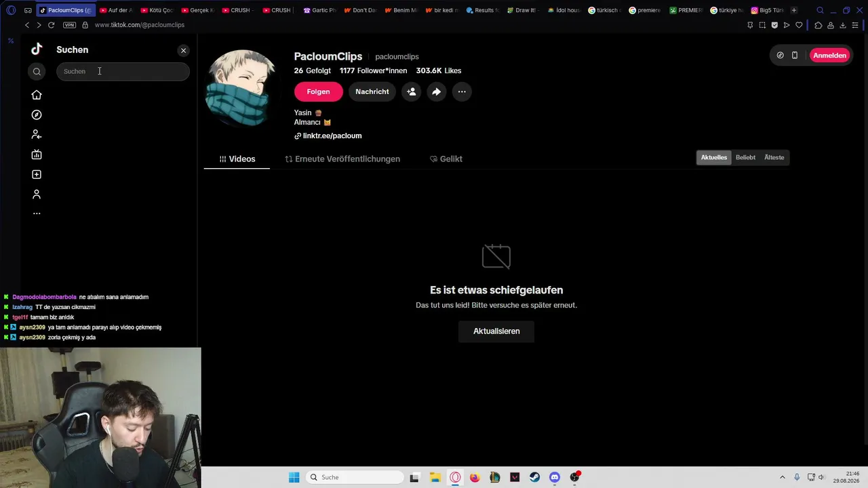Image resolution: width=868 pixels, height=488 pixels.
Task: Open the browser extensions cube icon
Action: pos(818,25)
